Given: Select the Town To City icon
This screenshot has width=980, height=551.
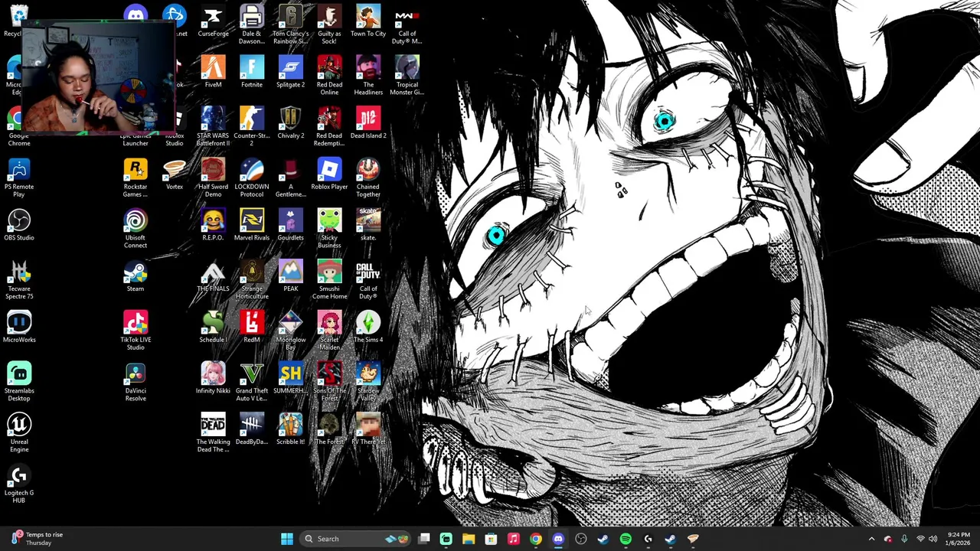Looking at the screenshot, I should coord(368,21).
